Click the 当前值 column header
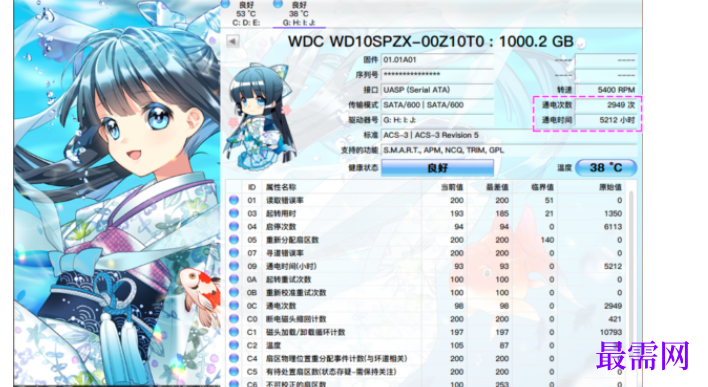Viewport: 708px width, 387px height. click(452, 187)
